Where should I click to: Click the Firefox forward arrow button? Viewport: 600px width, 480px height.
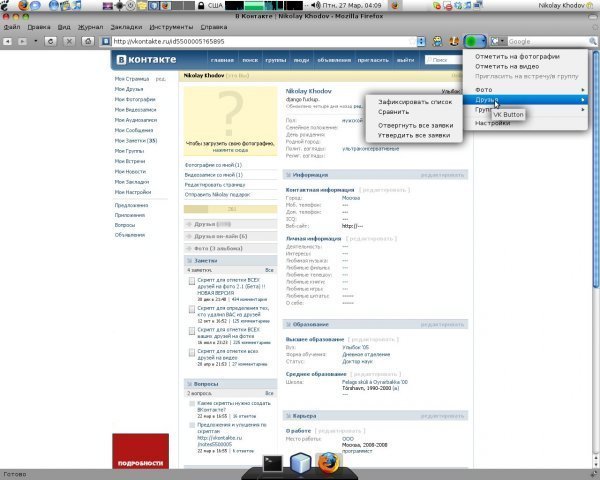pyautogui.click(x=22, y=41)
